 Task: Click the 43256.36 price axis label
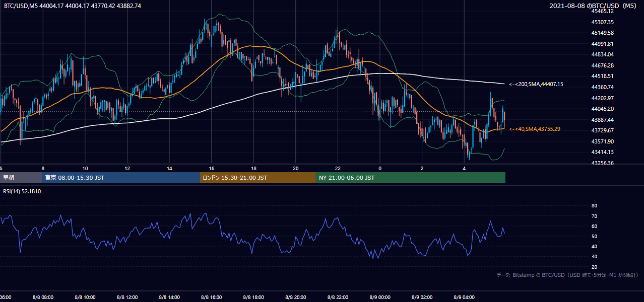[602, 163]
